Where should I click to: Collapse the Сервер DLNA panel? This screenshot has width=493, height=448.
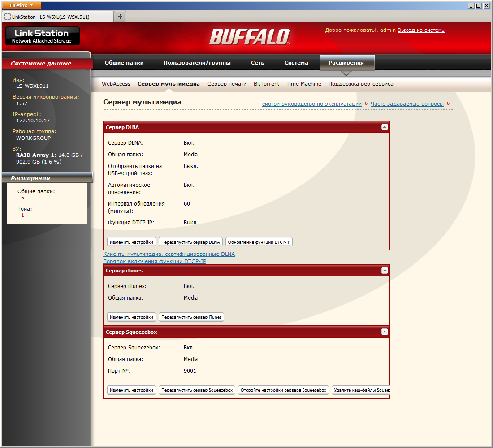coord(385,127)
